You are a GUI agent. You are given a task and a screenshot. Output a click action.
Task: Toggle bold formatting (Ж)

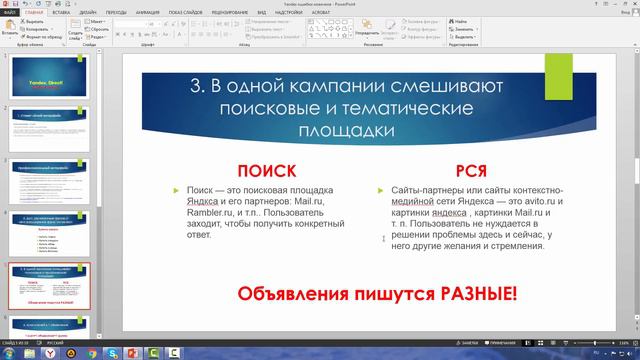tap(118, 35)
